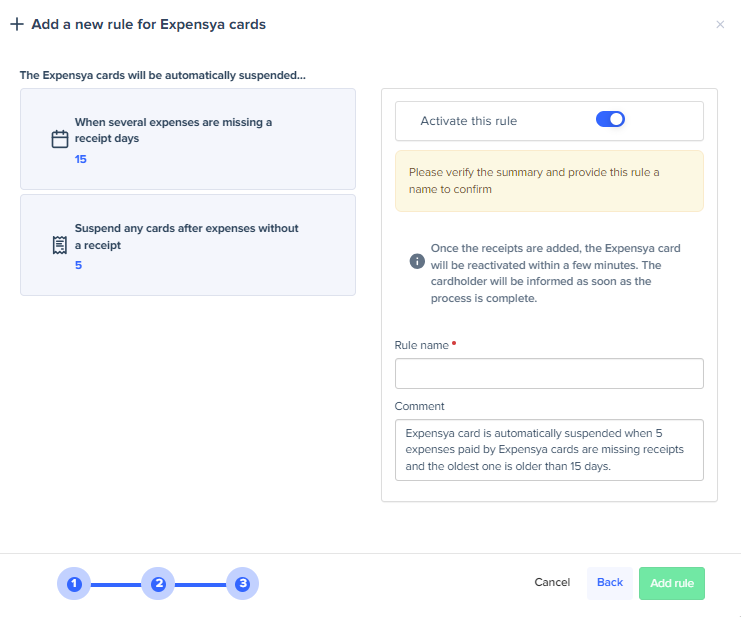The width and height of the screenshot is (741, 617).
Task: Close the Add a new rule dialog
Action: (720, 24)
